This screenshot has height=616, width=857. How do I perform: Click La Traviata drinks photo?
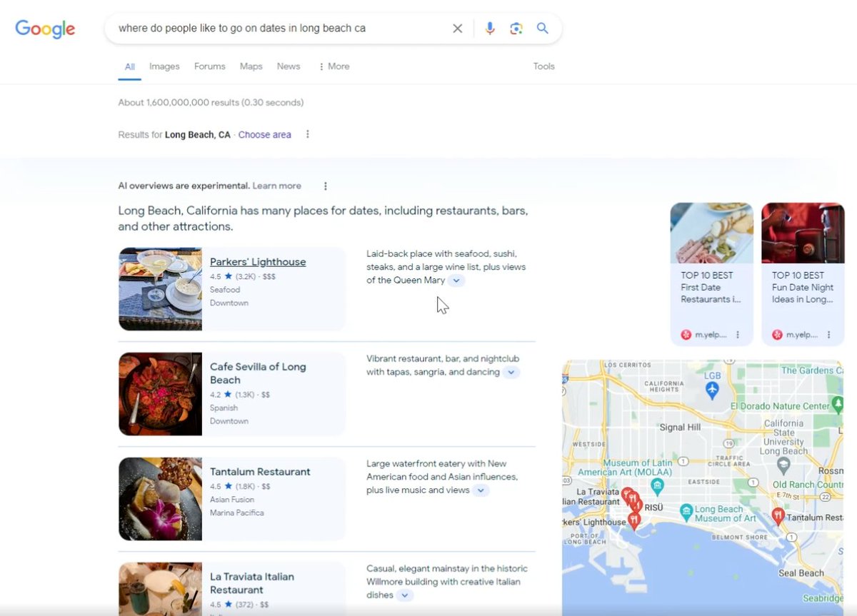tap(161, 589)
